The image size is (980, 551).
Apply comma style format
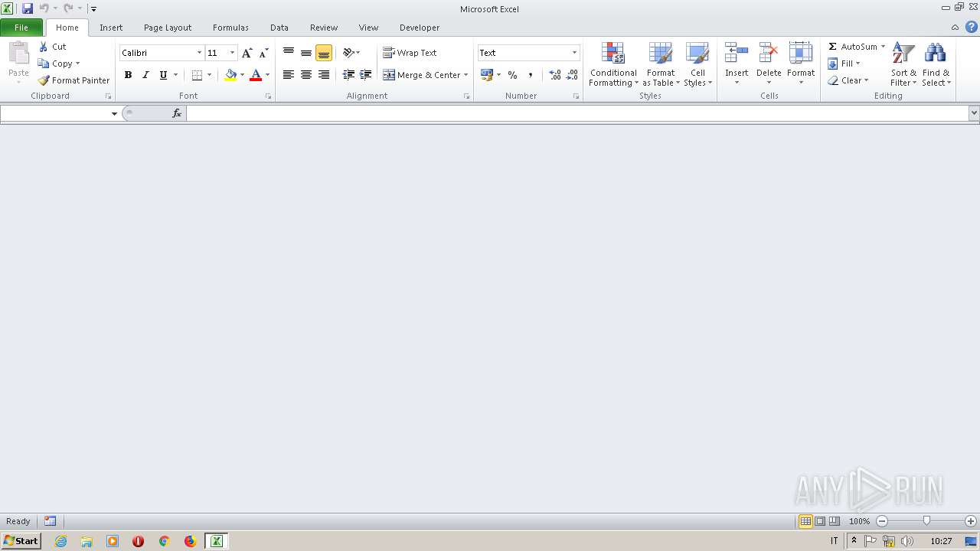[530, 75]
